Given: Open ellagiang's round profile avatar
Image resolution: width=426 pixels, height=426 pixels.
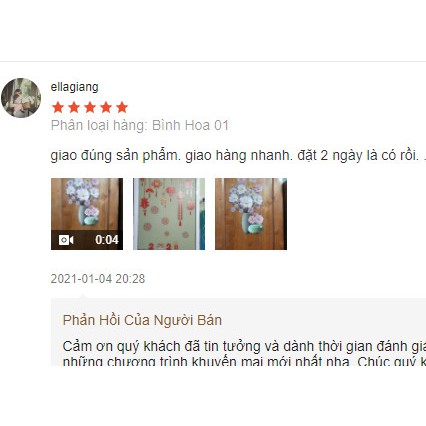Looking at the screenshot, I should pos(21,98).
